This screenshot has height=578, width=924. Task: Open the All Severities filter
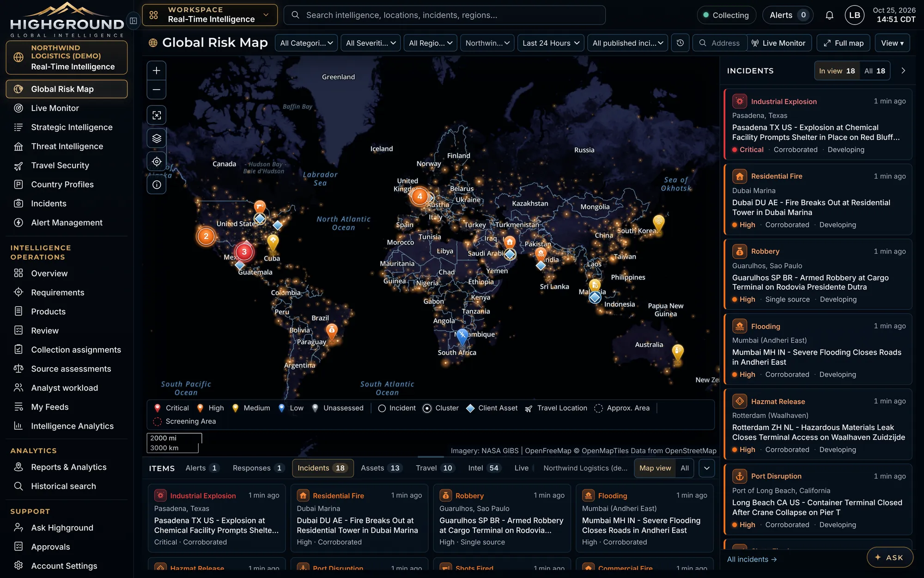371,43
